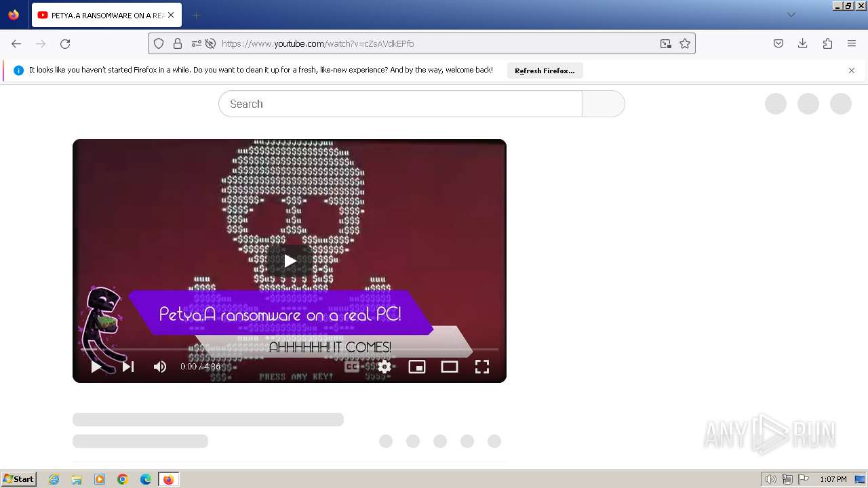Go forward one page

[41, 43]
